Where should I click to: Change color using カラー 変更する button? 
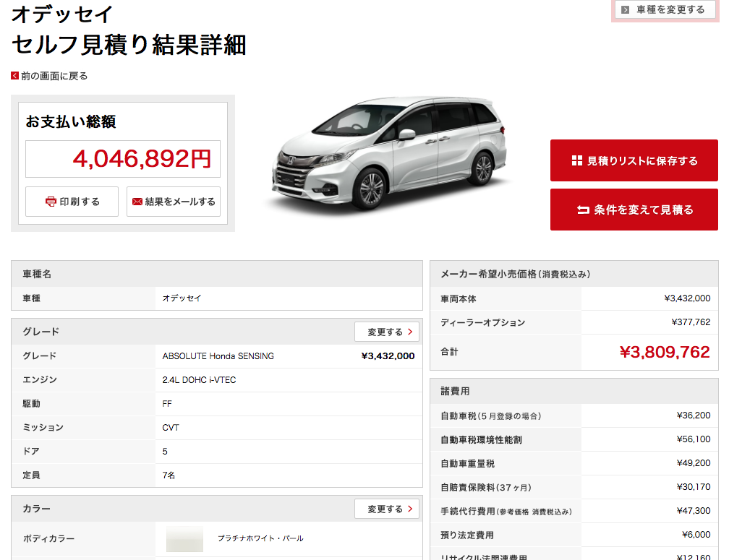click(387, 509)
